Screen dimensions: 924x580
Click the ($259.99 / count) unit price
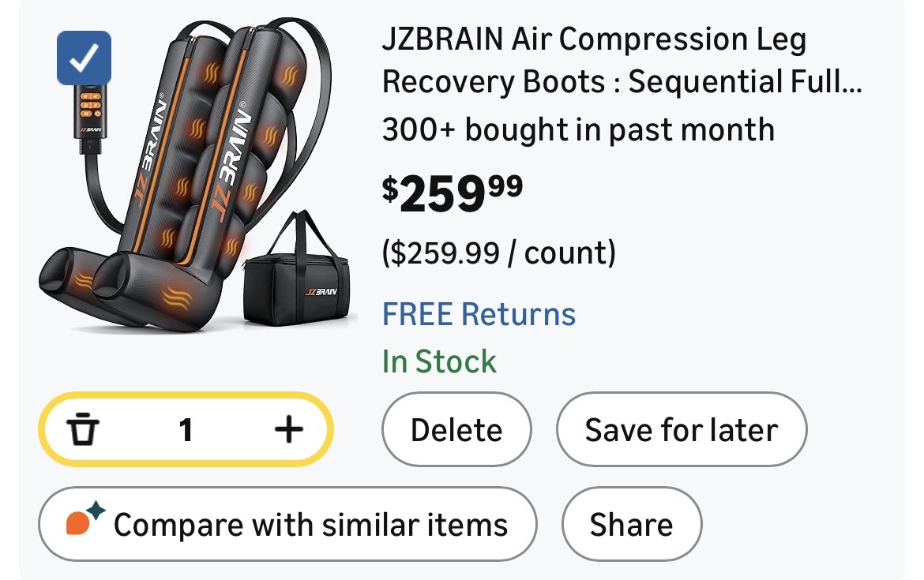pos(498,253)
